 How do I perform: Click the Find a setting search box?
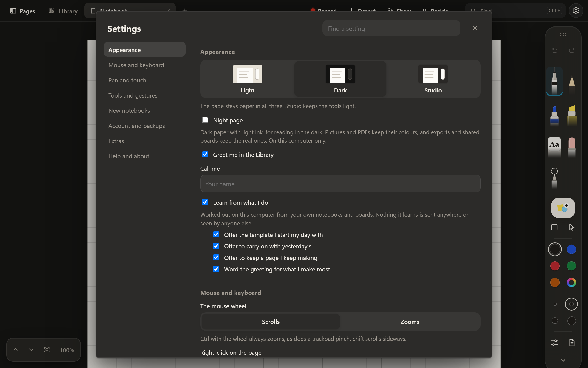point(391,28)
